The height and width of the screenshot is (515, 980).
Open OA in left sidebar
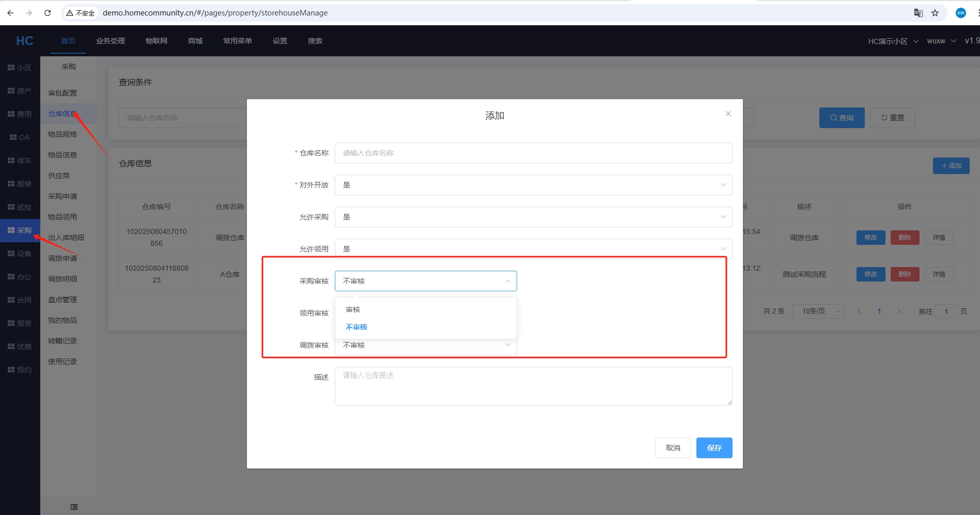20,137
